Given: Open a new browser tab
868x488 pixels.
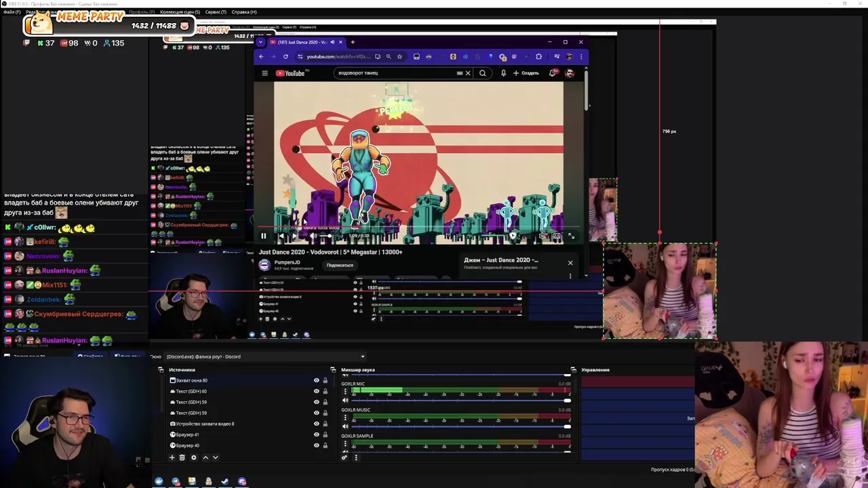Looking at the screenshot, I should (353, 42).
